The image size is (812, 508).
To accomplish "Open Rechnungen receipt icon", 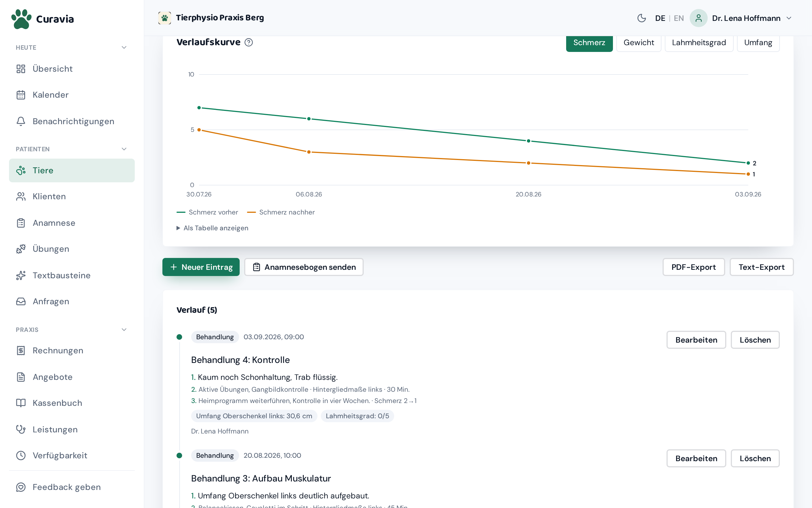I will click(21, 351).
